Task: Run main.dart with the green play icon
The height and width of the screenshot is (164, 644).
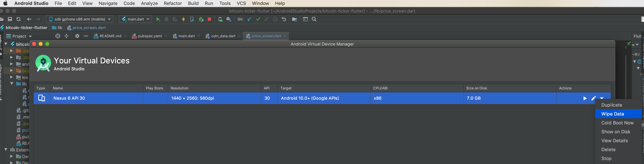Action: point(158,19)
